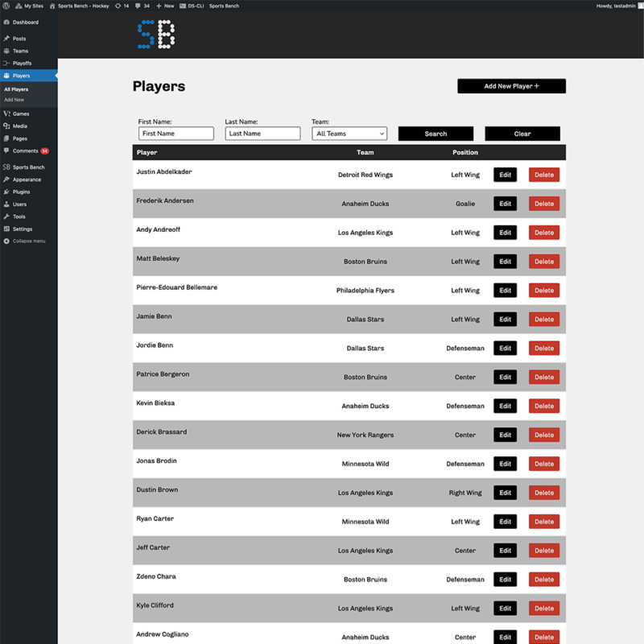Open the Games menu label in sidebar
Screen dimensions: 644x644
click(21, 114)
